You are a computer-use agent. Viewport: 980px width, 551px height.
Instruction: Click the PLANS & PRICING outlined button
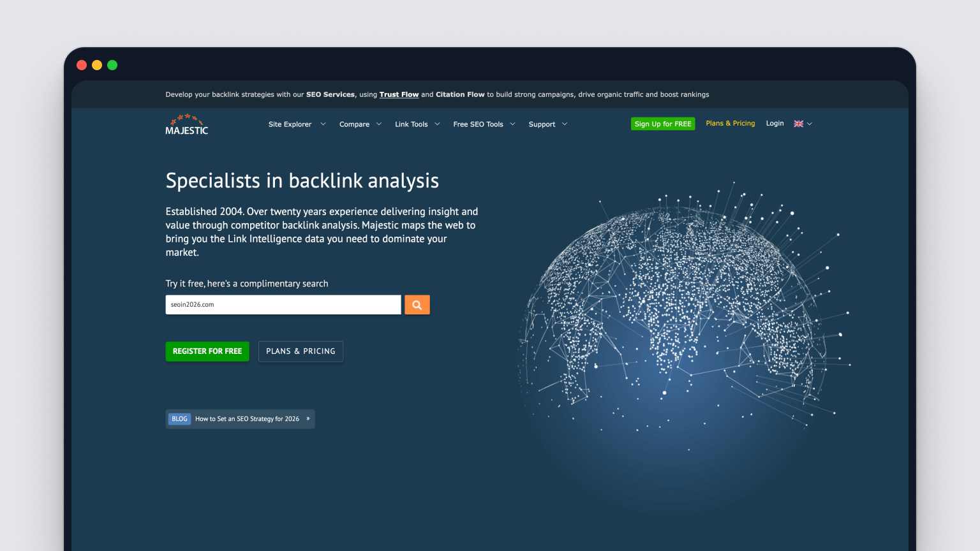[x=301, y=351]
